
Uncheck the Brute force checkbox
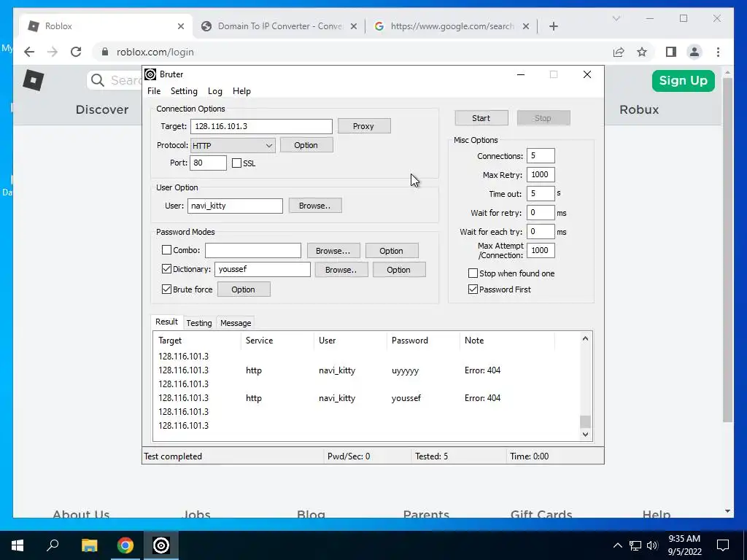(167, 289)
